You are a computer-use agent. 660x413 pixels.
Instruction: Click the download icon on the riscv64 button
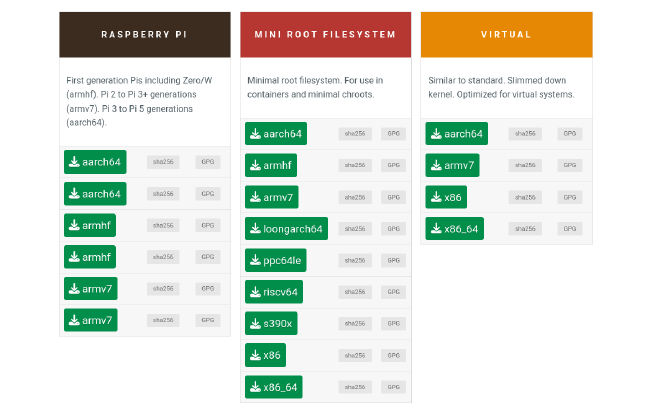256,292
